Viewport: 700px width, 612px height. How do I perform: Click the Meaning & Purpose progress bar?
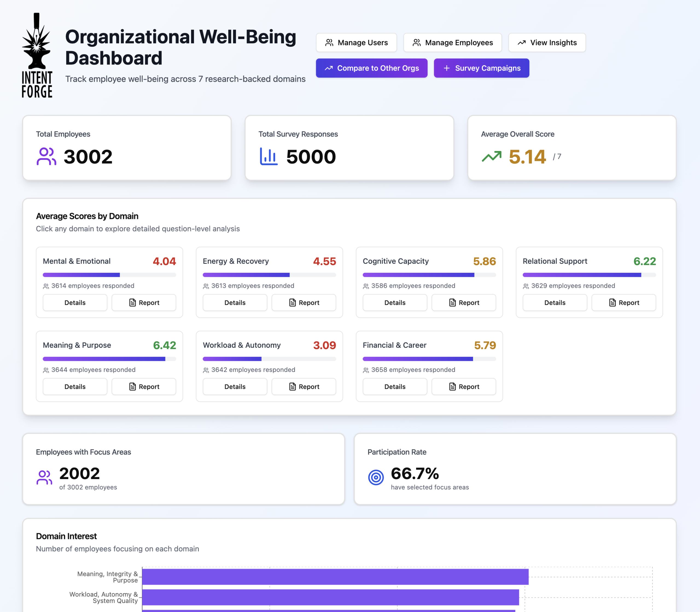[x=109, y=359]
